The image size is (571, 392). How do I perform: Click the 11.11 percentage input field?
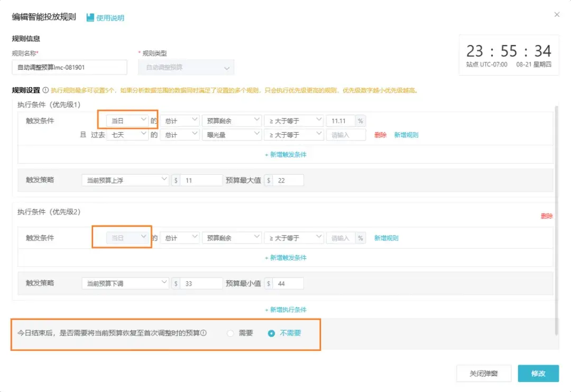(339, 120)
